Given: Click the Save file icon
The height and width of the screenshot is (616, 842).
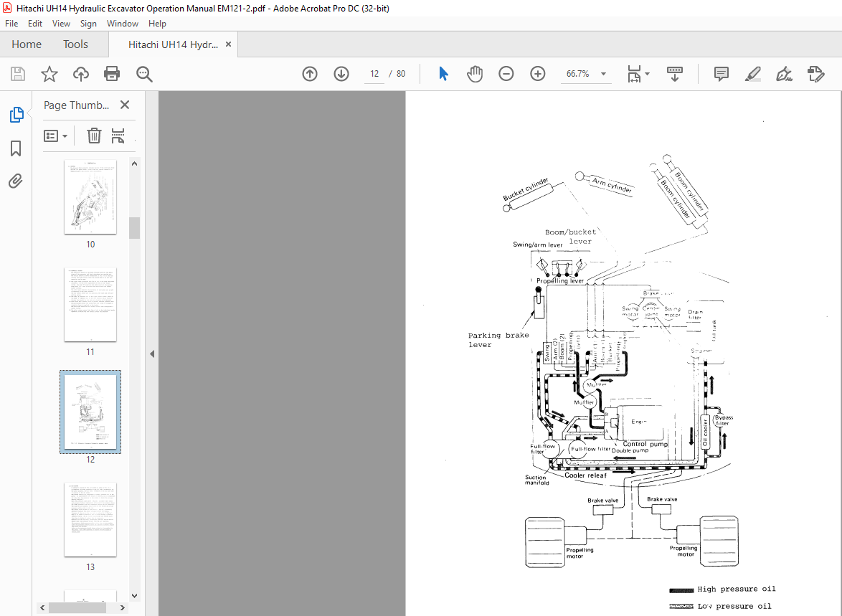Looking at the screenshot, I should point(18,74).
